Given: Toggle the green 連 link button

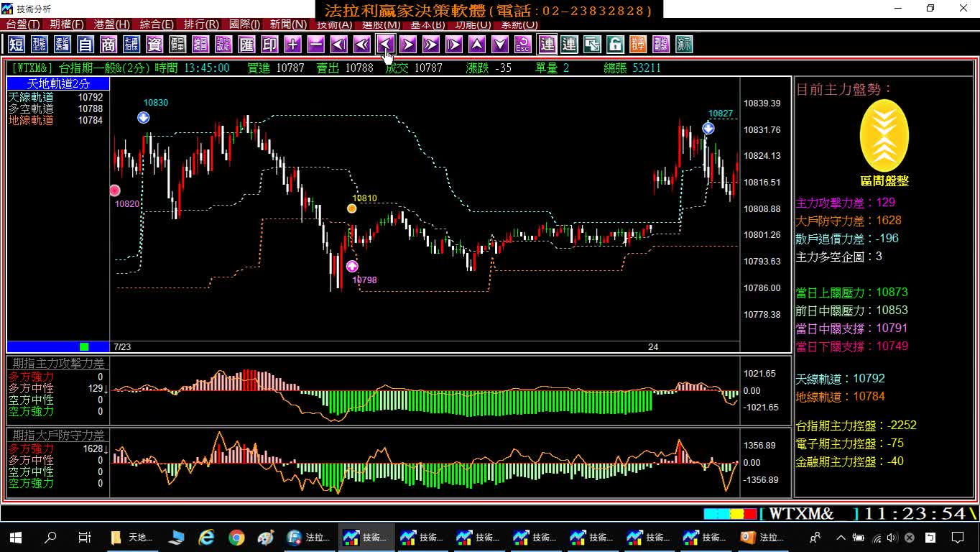Looking at the screenshot, I should pos(570,45).
